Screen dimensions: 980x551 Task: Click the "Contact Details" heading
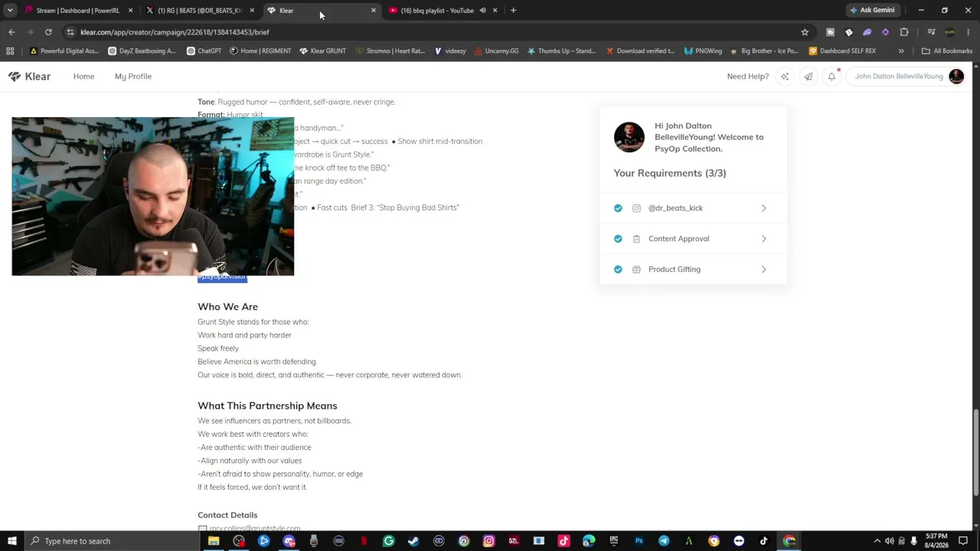click(x=227, y=515)
